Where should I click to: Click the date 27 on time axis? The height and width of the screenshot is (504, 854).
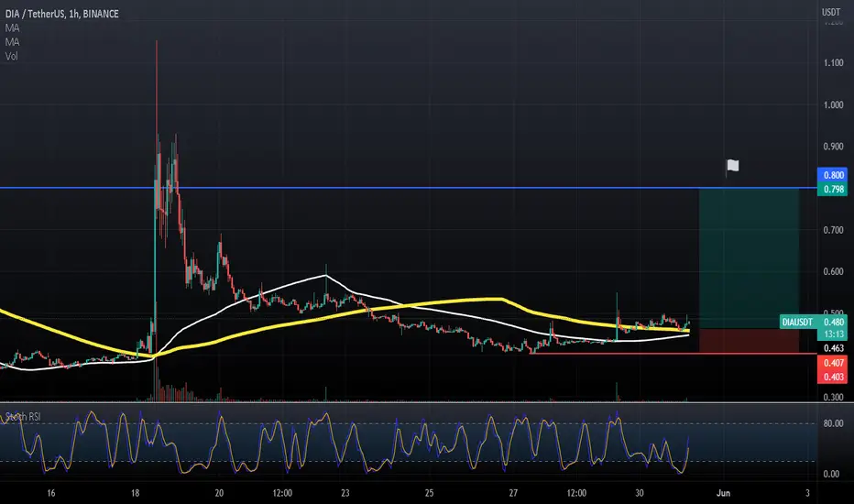(x=513, y=493)
